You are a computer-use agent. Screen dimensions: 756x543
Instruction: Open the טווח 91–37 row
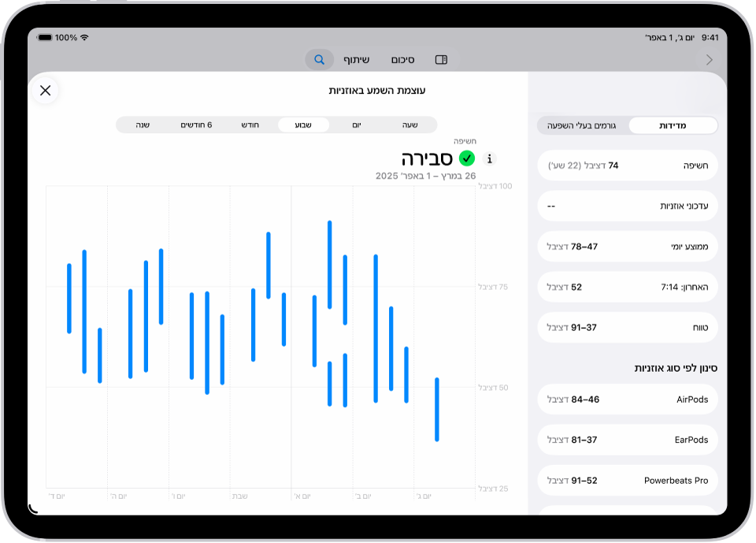tap(628, 328)
